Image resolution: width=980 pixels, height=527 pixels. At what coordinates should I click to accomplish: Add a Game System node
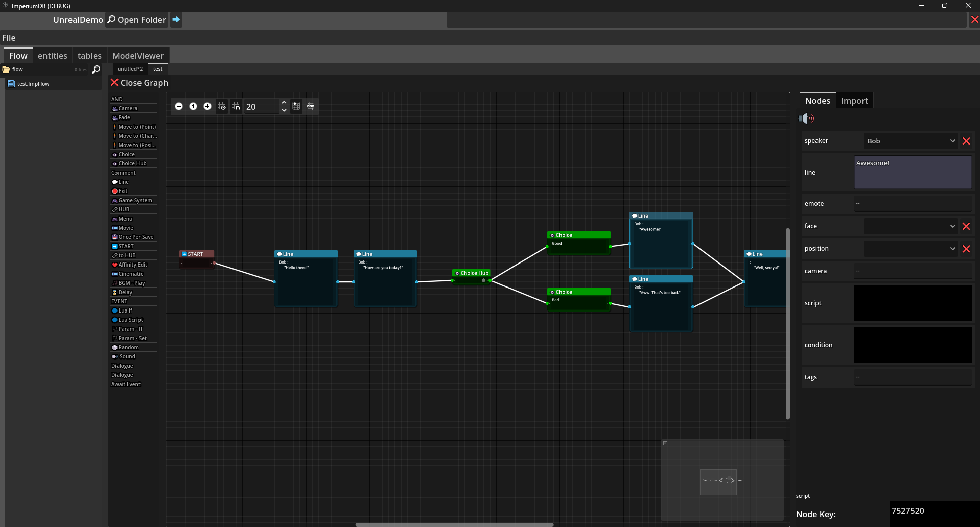click(x=134, y=200)
